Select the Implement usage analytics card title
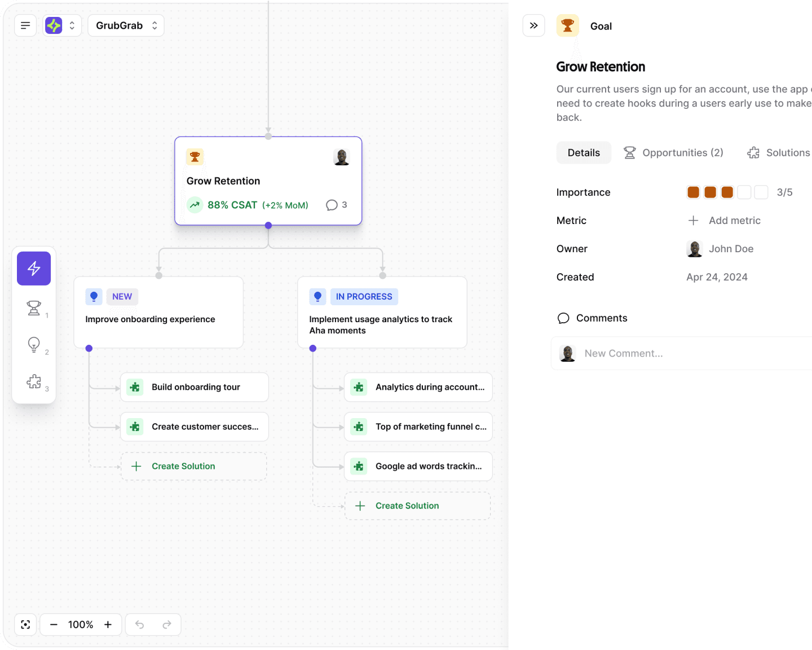Screen dimensions: 812x650 click(381, 325)
